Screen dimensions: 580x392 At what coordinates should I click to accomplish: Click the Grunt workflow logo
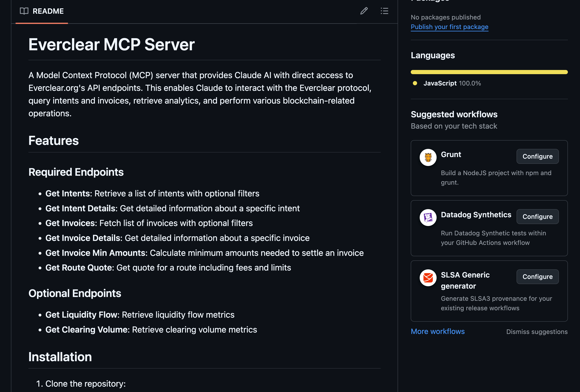point(428,157)
